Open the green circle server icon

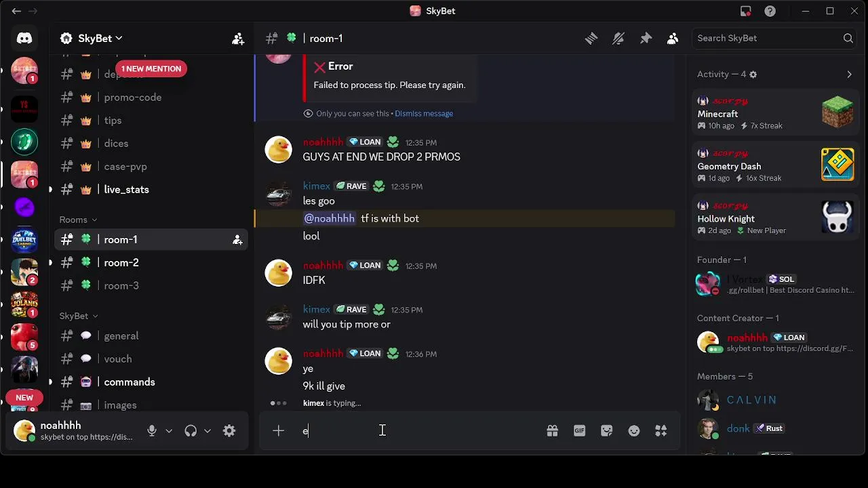(24, 142)
